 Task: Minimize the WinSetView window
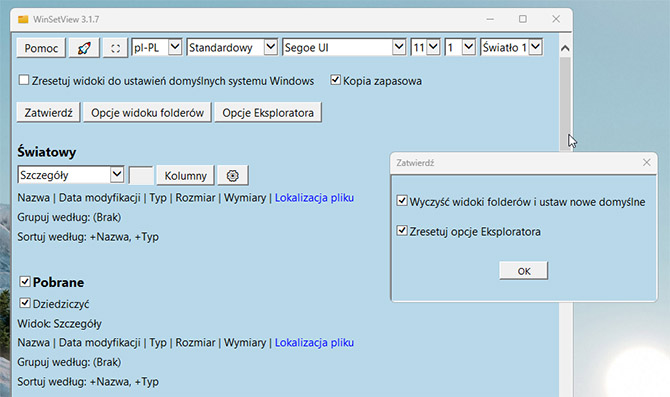click(490, 19)
